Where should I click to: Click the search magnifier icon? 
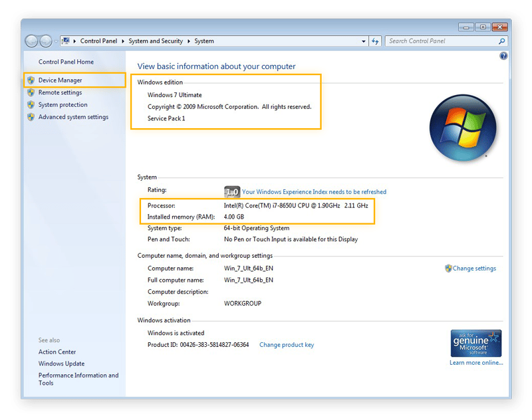[502, 41]
